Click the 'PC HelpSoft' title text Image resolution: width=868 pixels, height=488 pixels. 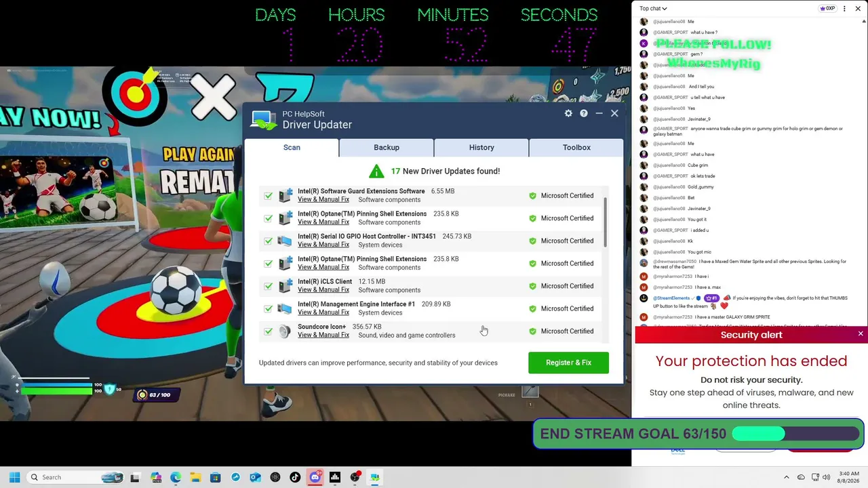pyautogui.click(x=303, y=114)
